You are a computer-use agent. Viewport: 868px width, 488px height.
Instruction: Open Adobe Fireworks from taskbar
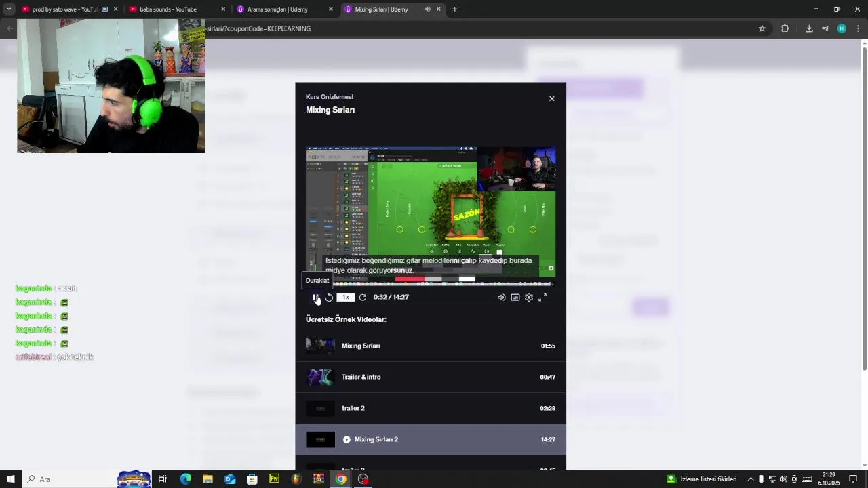274,479
